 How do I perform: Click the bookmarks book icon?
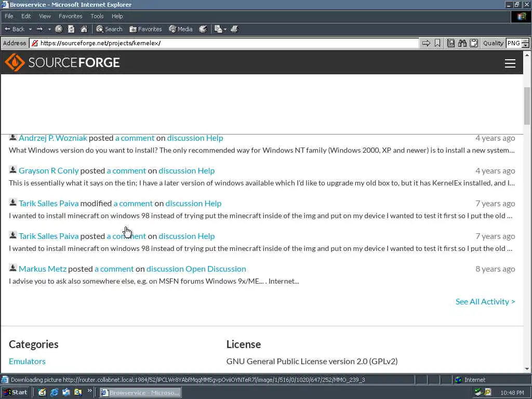click(x=450, y=43)
